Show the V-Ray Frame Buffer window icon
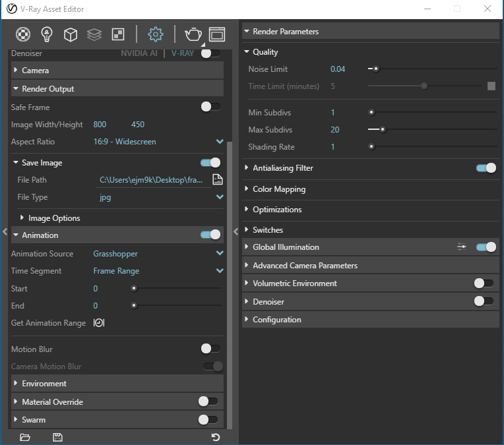Image resolution: width=504 pixels, height=445 pixels. tap(217, 34)
